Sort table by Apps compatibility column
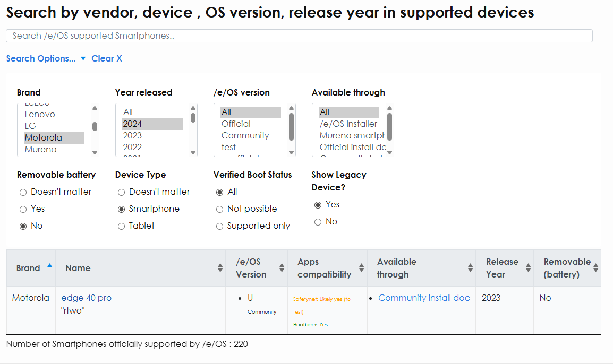613x364 pixels. click(x=327, y=268)
